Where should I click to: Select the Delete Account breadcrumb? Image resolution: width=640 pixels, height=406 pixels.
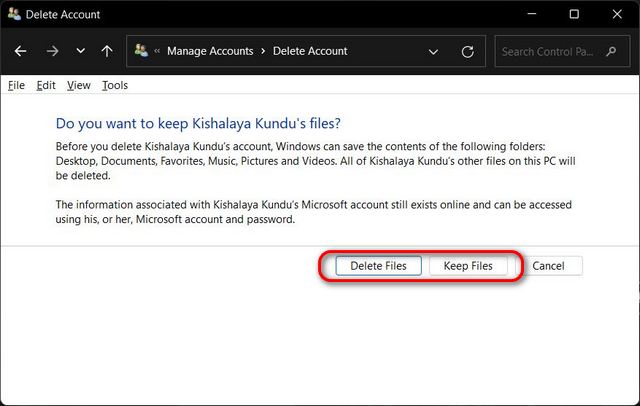click(x=310, y=51)
